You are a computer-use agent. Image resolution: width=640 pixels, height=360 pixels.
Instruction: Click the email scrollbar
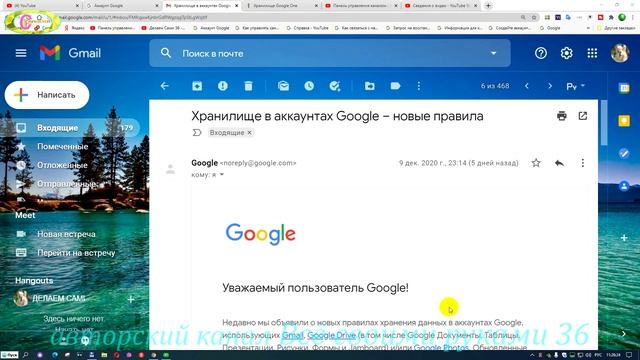pyautogui.click(x=604, y=122)
